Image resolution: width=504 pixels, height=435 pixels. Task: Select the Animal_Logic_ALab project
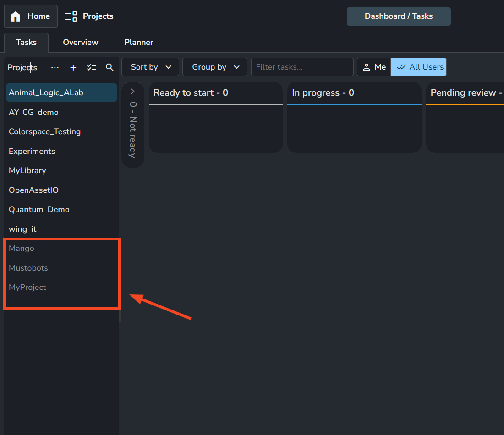coord(61,92)
